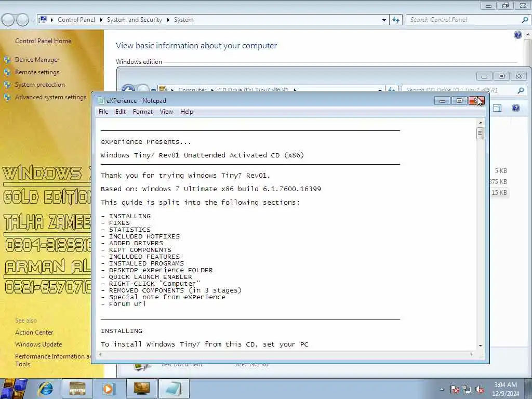Open the Control Panel address bar dropdown
Viewport: 532px width, 399px height.
point(384,20)
